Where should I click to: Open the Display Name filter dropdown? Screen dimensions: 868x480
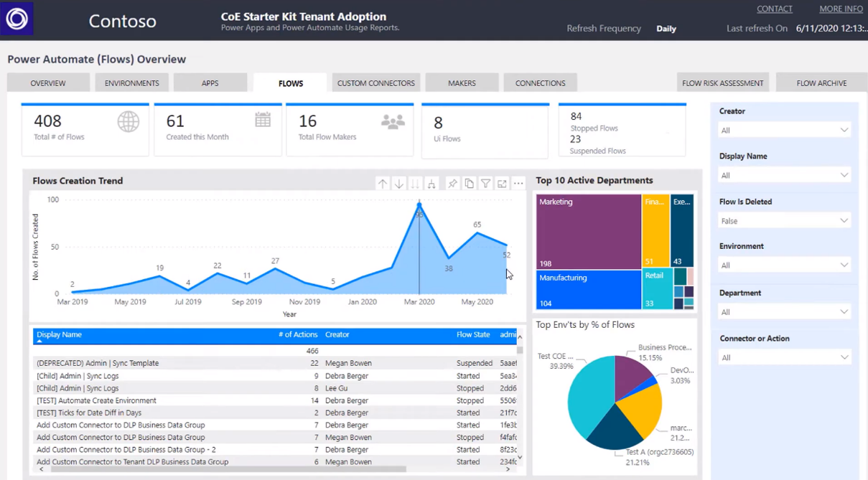point(784,175)
